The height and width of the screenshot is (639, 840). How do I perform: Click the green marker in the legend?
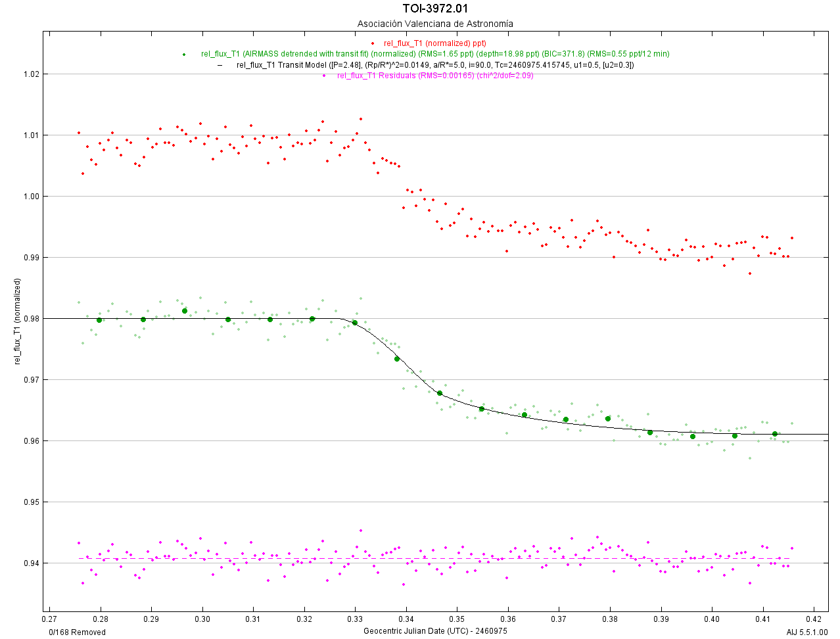pyautogui.click(x=184, y=54)
